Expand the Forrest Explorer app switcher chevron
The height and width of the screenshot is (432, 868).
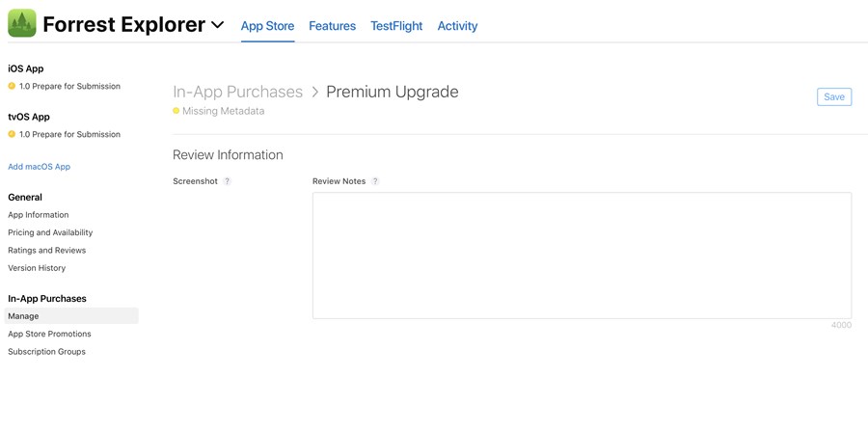tap(218, 25)
